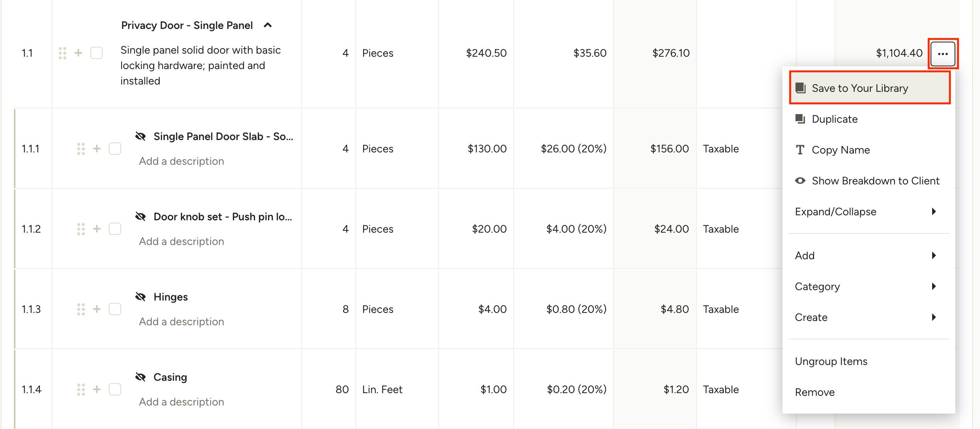This screenshot has width=980, height=429.
Task: Click the drag handle for row 1.1.1
Action: pos(81,149)
